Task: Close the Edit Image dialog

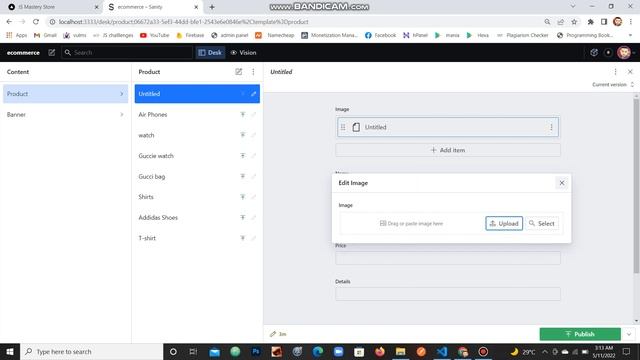Action: point(562,183)
